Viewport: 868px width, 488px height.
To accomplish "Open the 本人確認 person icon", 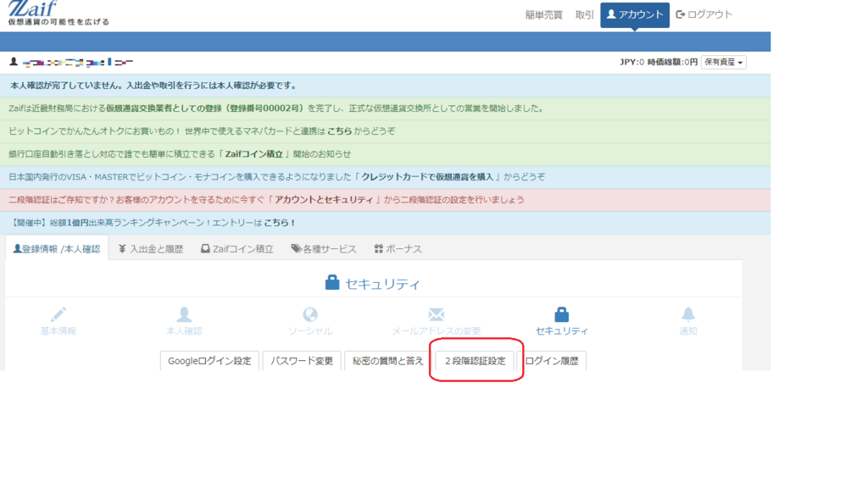I will point(184,315).
